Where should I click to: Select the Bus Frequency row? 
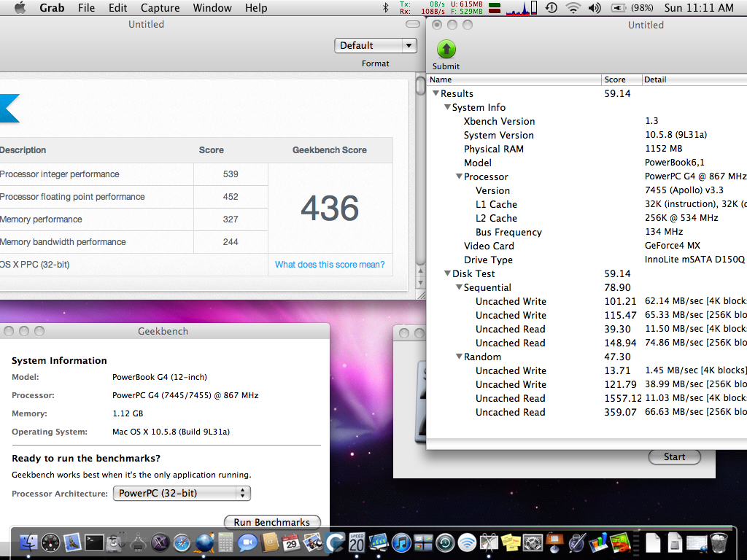(x=587, y=232)
